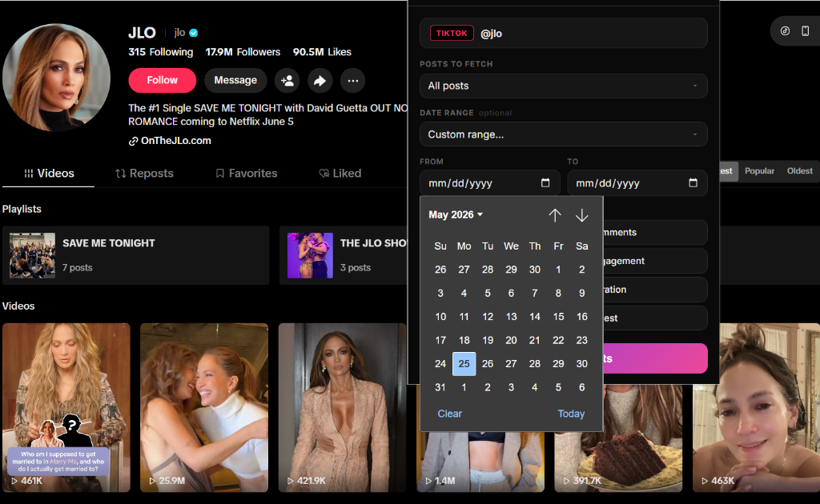820x504 pixels.
Task: Open the video with 421.9K views
Action: pyautogui.click(x=342, y=407)
